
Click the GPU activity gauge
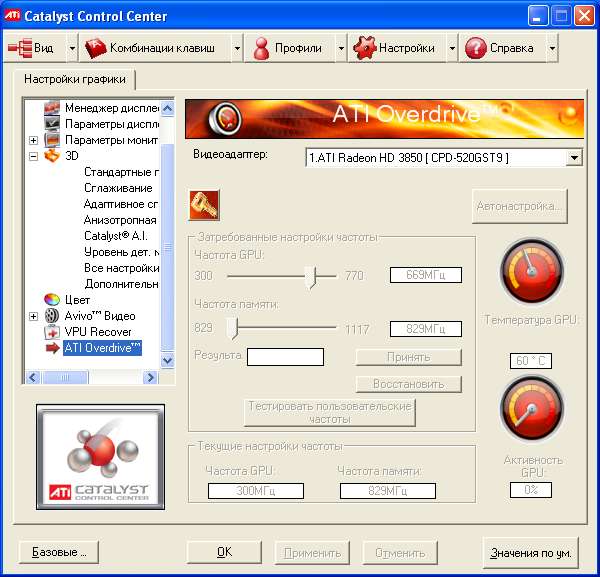[x=531, y=408]
